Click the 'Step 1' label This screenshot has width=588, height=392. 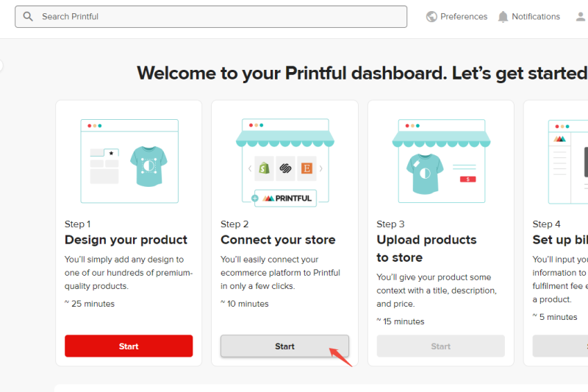77,224
